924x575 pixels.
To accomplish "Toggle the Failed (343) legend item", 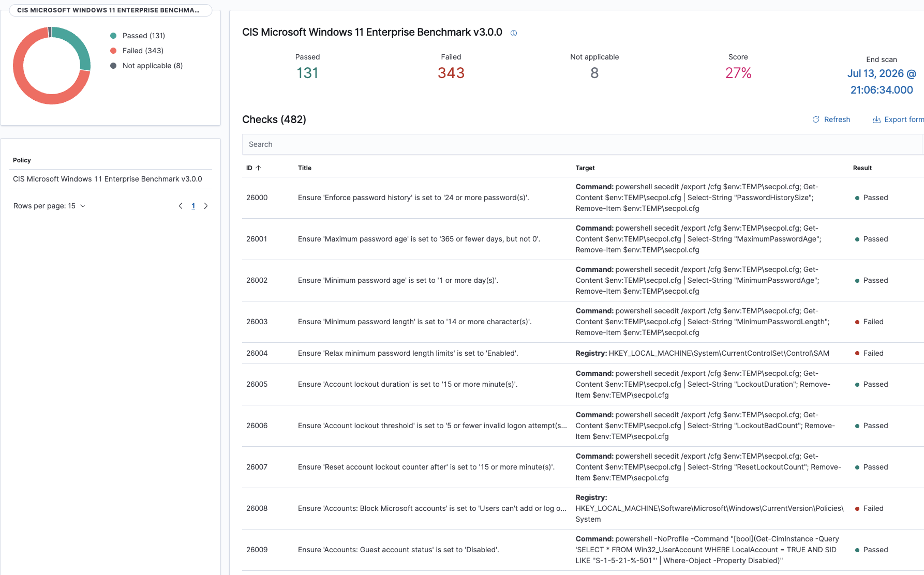I will click(x=137, y=51).
